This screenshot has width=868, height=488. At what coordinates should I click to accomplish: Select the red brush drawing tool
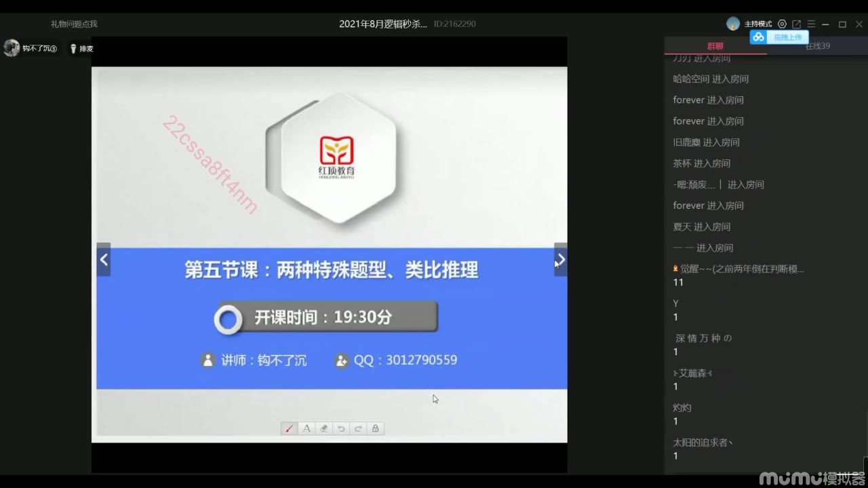tap(290, 428)
